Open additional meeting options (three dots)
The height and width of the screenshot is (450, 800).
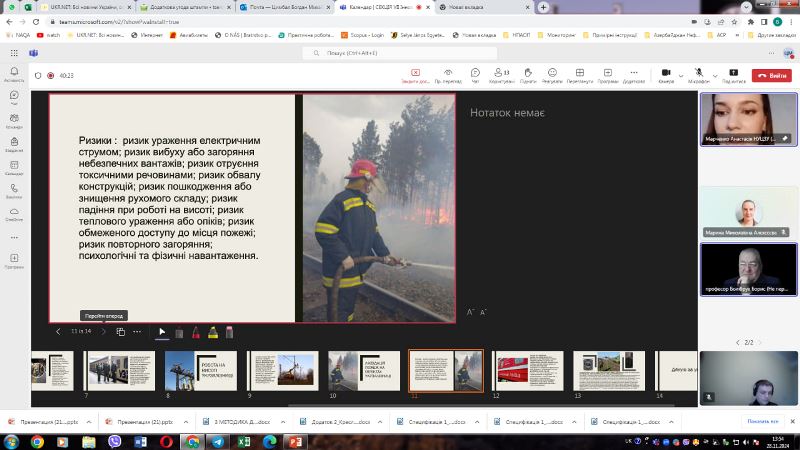[x=634, y=76]
